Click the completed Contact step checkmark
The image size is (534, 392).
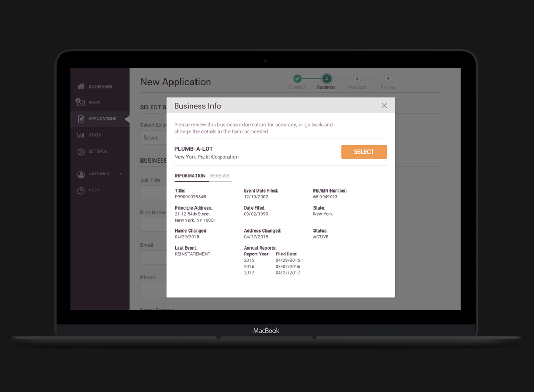click(297, 78)
